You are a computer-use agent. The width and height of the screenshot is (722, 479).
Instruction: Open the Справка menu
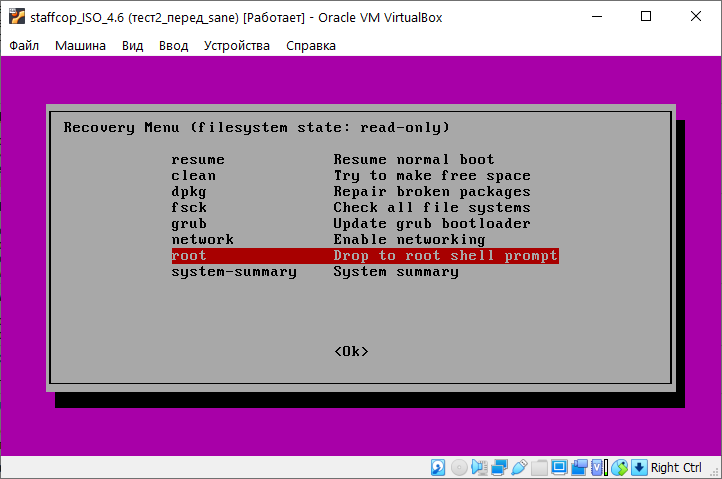[x=311, y=46]
